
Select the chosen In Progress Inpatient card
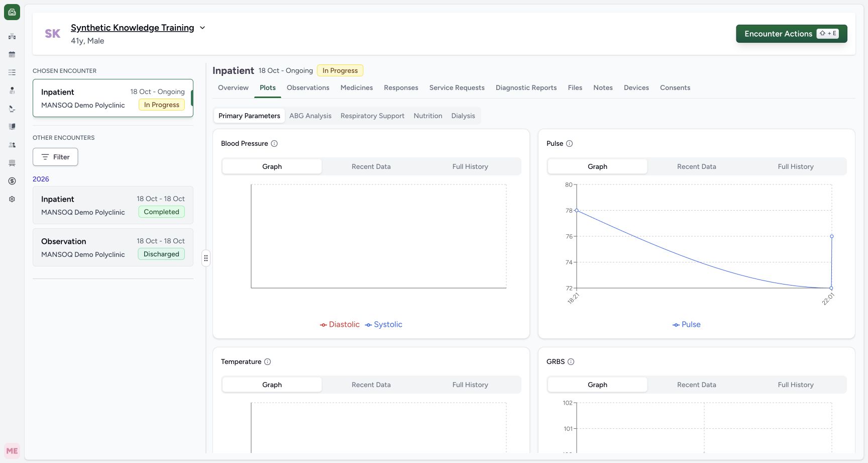(x=113, y=98)
